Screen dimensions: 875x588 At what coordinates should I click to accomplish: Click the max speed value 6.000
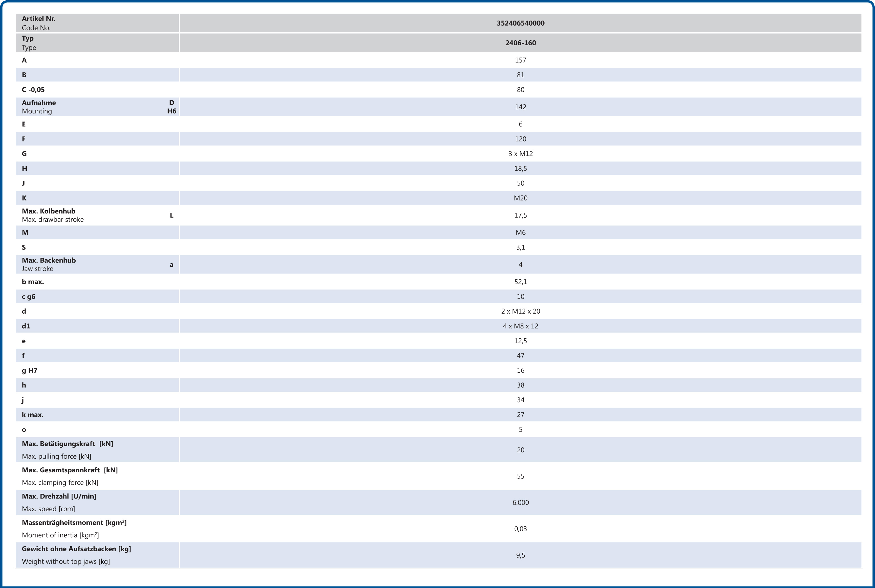520,502
